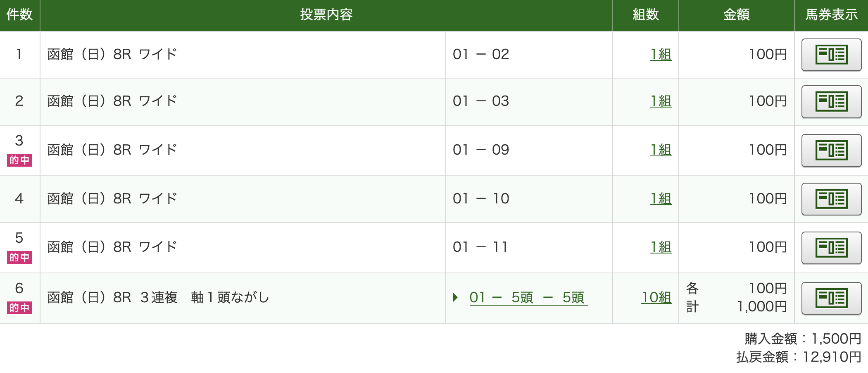The width and height of the screenshot is (868, 373).
Task: Click the 投票内容 column header
Action: 326,15
